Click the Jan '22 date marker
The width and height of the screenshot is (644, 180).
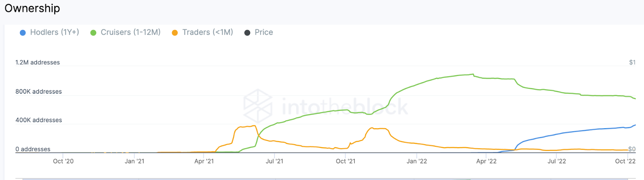click(417, 161)
